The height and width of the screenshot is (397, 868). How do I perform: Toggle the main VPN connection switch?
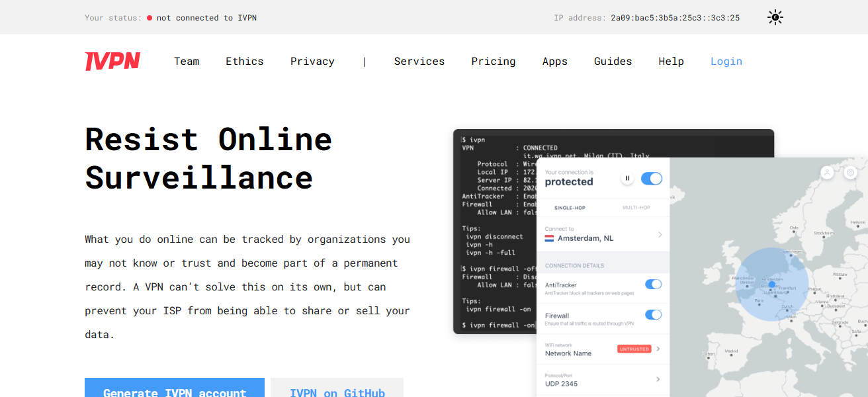click(x=652, y=178)
